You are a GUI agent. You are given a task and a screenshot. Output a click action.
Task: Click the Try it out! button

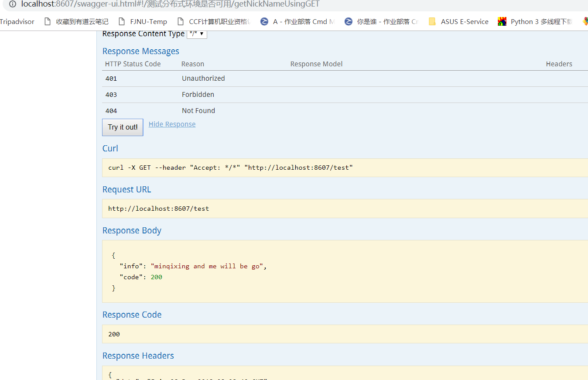tap(123, 127)
